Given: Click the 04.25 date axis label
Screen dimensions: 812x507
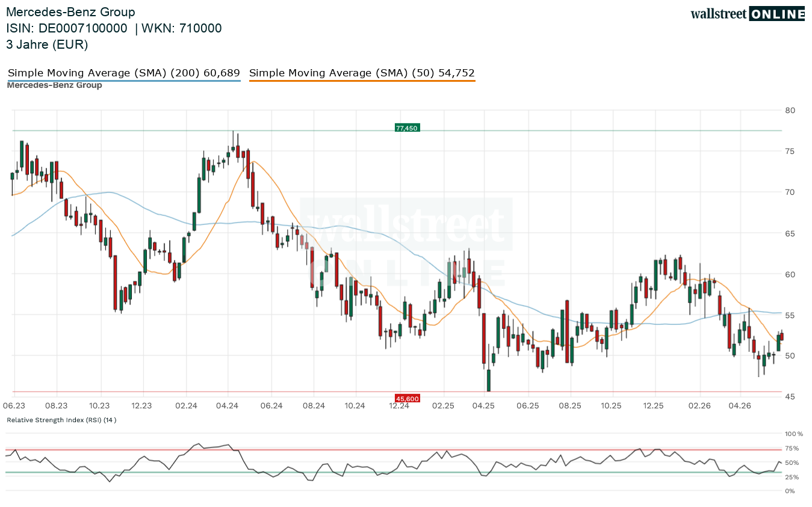Looking at the screenshot, I should pyautogui.click(x=484, y=406).
